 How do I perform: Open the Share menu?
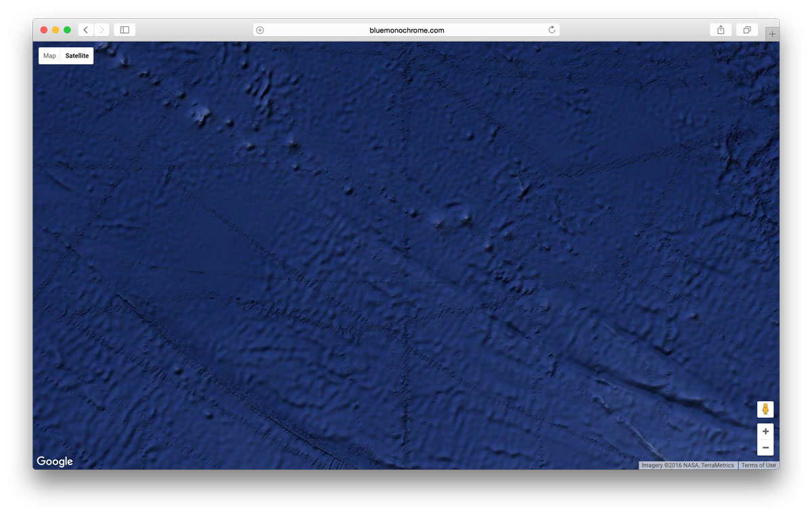pos(721,30)
